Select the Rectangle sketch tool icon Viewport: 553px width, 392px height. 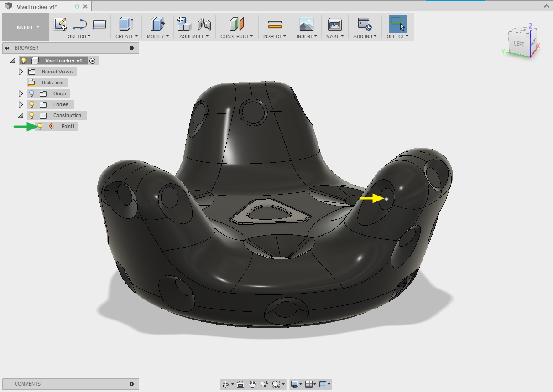(99, 24)
